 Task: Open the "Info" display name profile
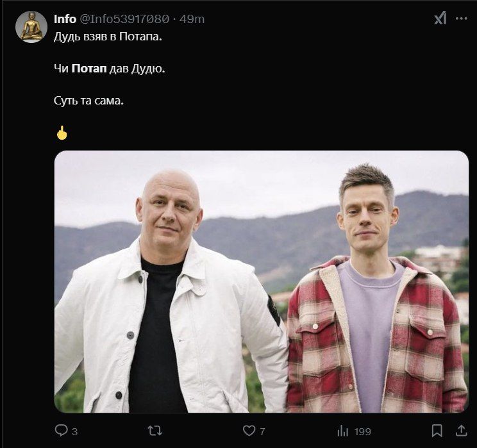tap(65, 19)
